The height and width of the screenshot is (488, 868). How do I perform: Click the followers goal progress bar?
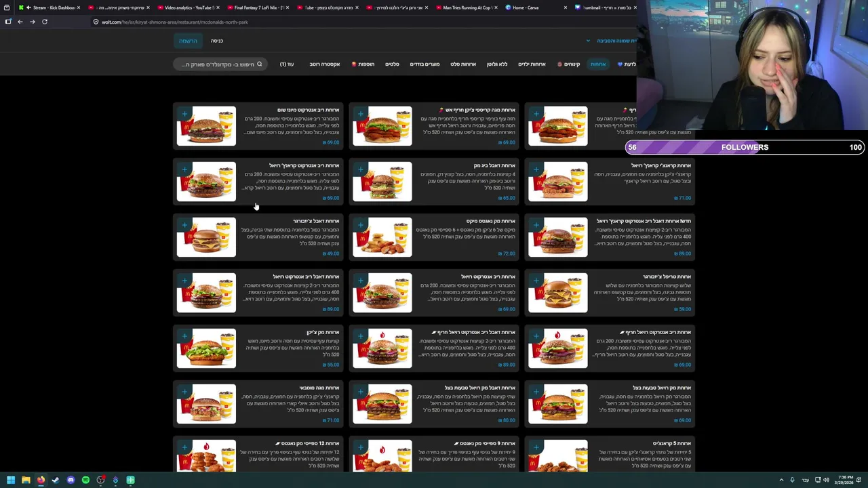(x=745, y=147)
